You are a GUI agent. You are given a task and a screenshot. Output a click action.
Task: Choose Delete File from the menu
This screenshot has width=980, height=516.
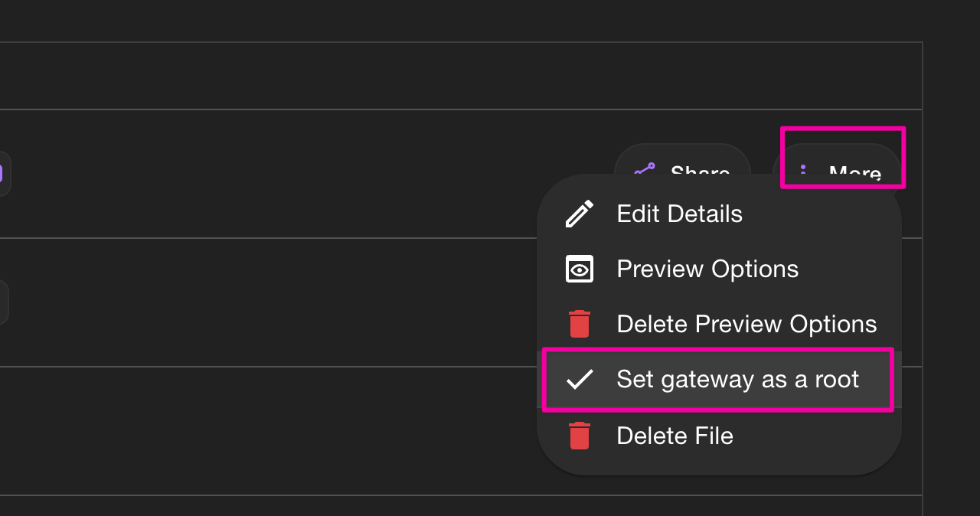[x=719, y=436]
